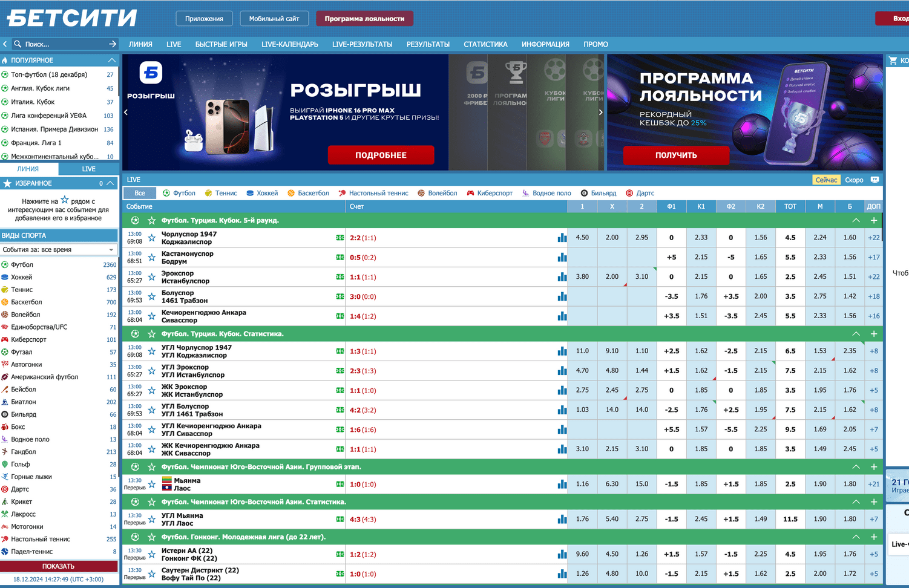909x588 pixels.
Task: Switch to the Скоро tab
Action: click(x=854, y=180)
